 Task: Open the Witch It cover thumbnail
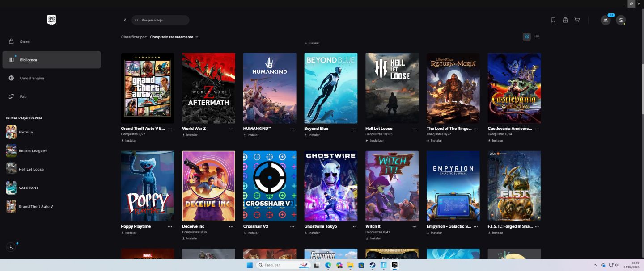392,186
